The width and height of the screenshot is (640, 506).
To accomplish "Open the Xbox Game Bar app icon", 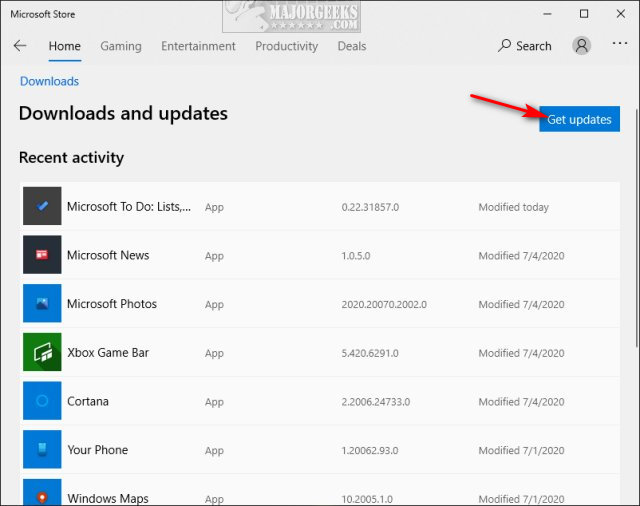I will [42, 352].
